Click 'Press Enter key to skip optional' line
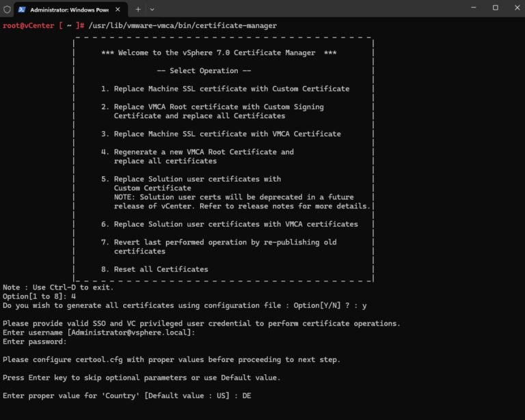This screenshot has height=420, width=525. pyautogui.click(x=142, y=378)
